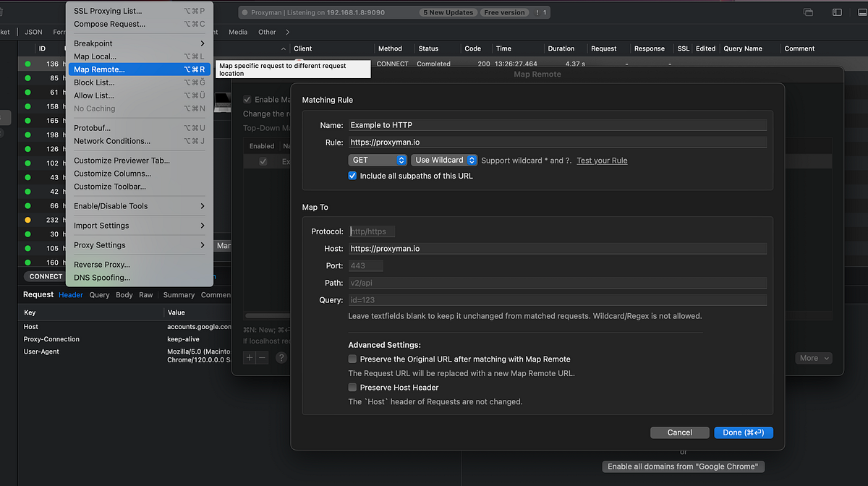
Task: Click the warning badge next to Free version
Action: click(539, 12)
